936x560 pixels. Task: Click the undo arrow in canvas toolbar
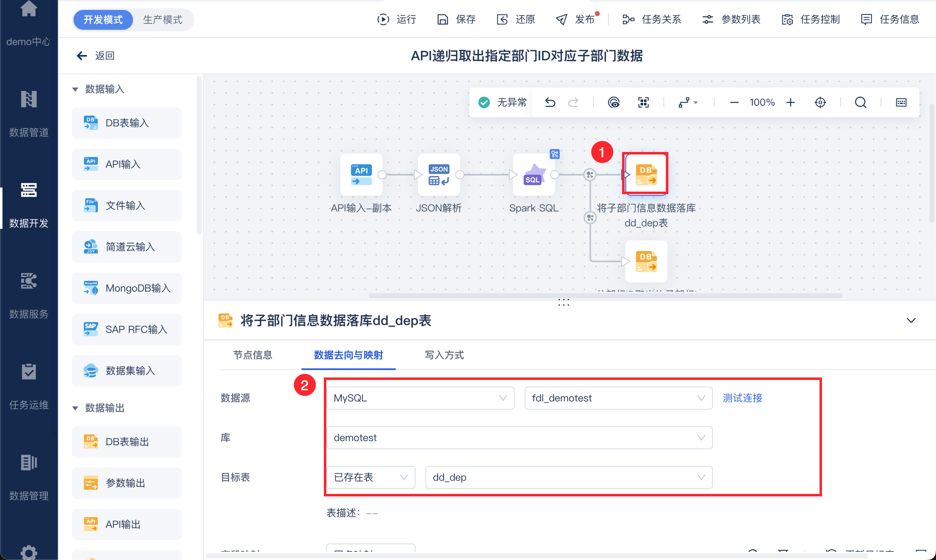(550, 102)
